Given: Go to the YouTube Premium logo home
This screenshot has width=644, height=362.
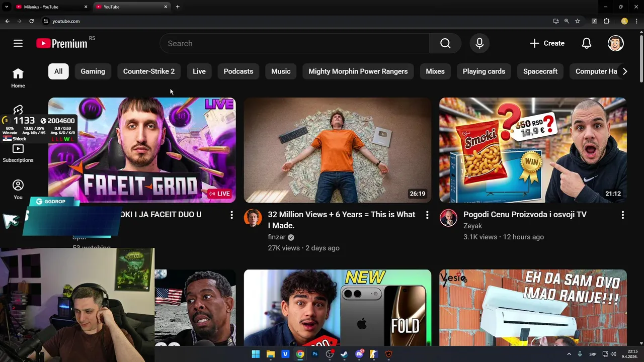Looking at the screenshot, I should point(62,44).
